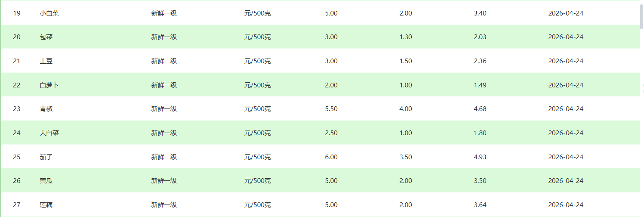Select the 2.36 average price for 土豆

pos(480,61)
